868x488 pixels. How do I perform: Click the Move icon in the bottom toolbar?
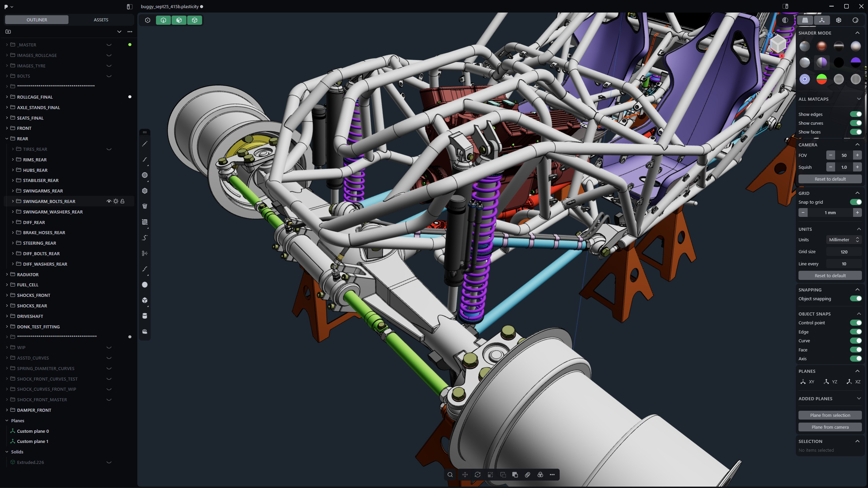point(465,475)
